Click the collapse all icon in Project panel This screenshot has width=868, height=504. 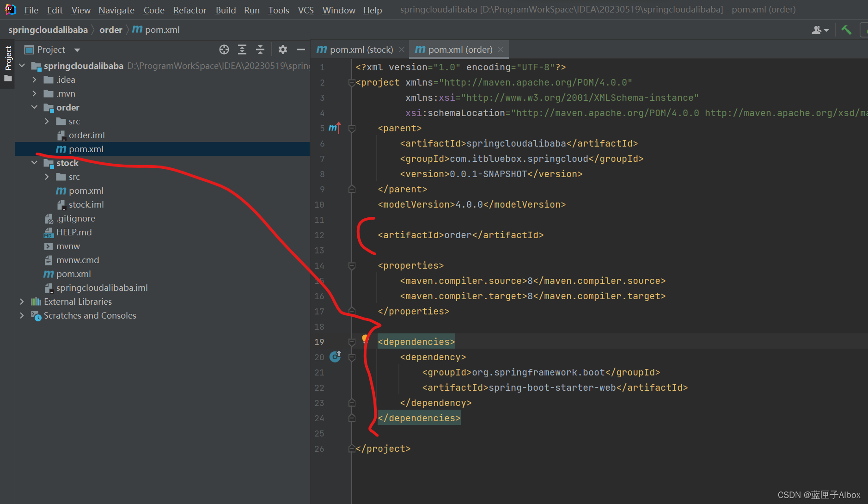tap(260, 49)
